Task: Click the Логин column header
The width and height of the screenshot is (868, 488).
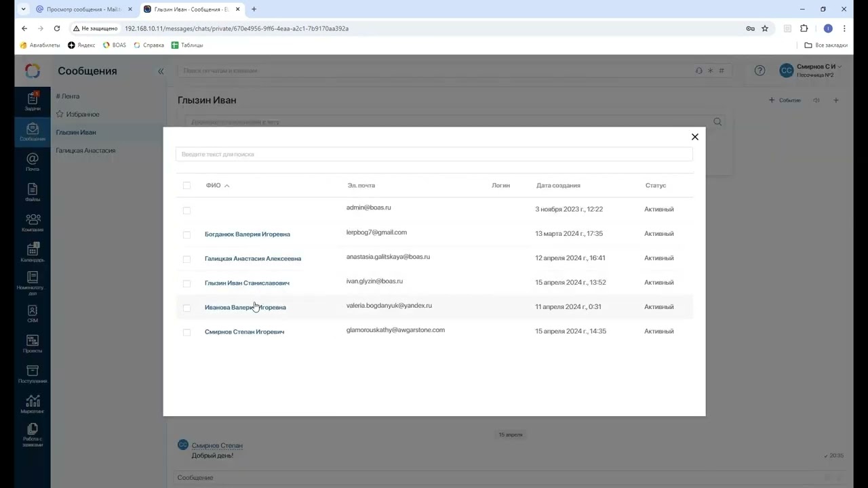Action: pyautogui.click(x=500, y=185)
